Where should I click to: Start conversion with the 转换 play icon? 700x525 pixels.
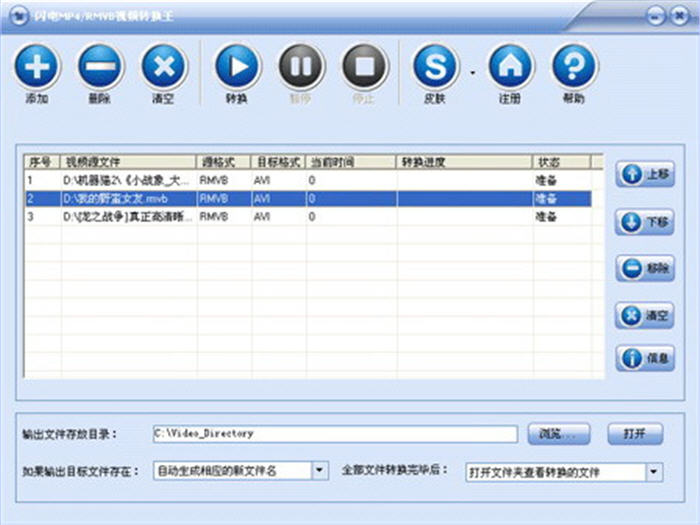point(237,67)
